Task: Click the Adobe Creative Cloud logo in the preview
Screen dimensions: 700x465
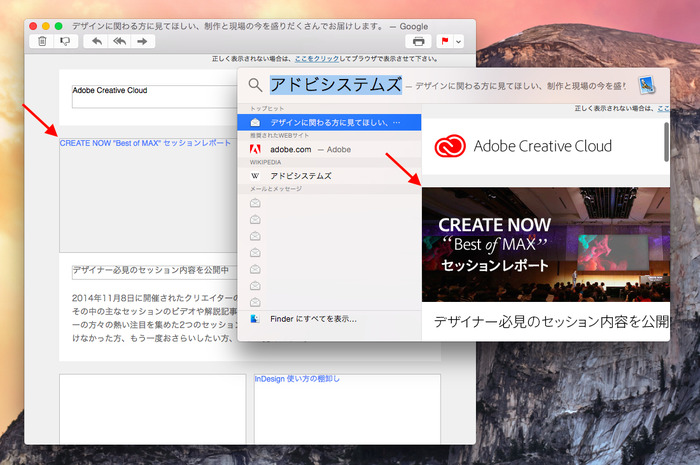Action: click(x=523, y=146)
